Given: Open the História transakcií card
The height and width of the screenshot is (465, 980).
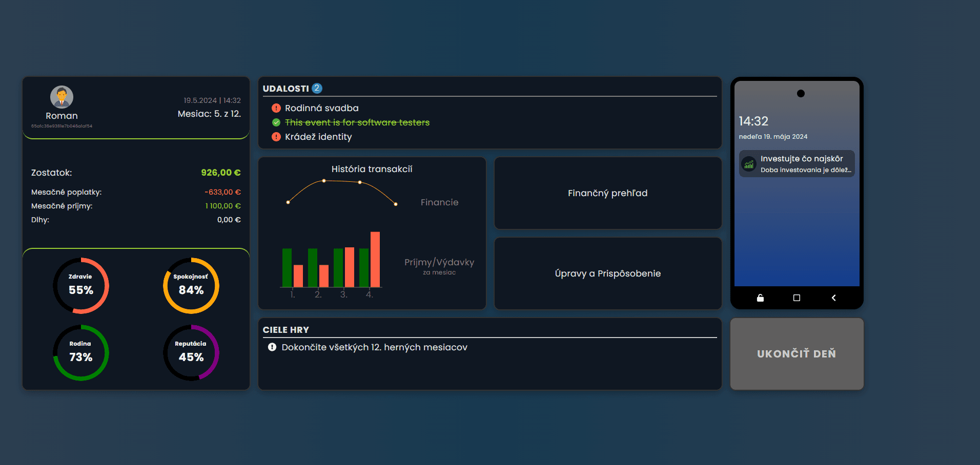Looking at the screenshot, I should point(372,233).
